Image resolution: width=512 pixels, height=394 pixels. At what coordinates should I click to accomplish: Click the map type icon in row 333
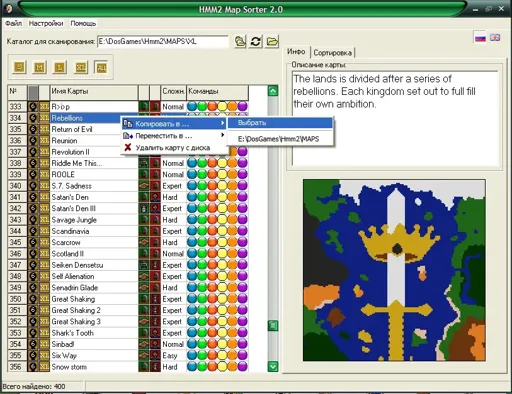tap(33, 107)
